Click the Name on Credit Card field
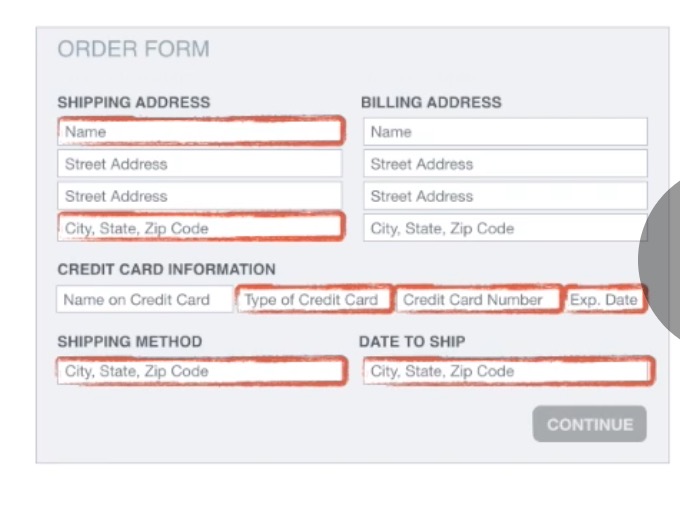680x516 pixels. point(144,299)
